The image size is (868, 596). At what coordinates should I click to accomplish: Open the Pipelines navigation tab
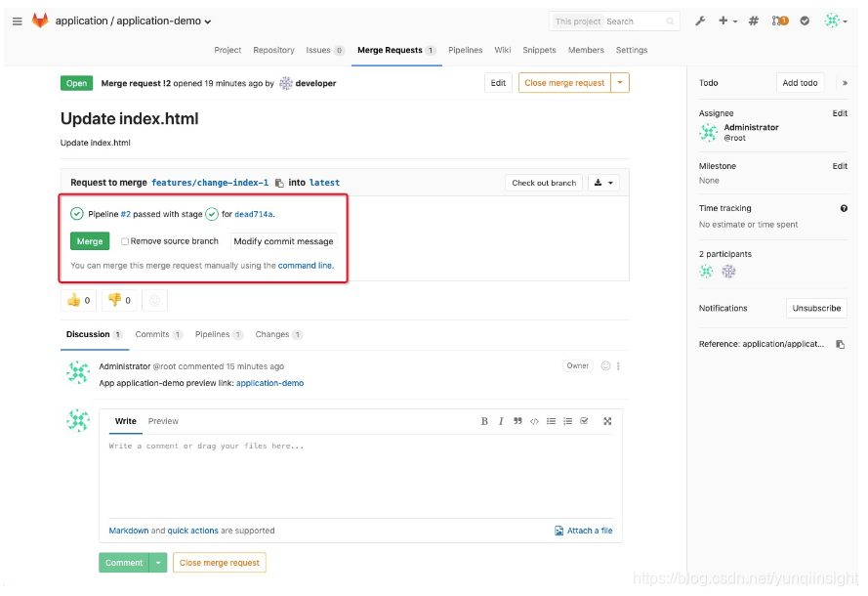pyautogui.click(x=465, y=50)
